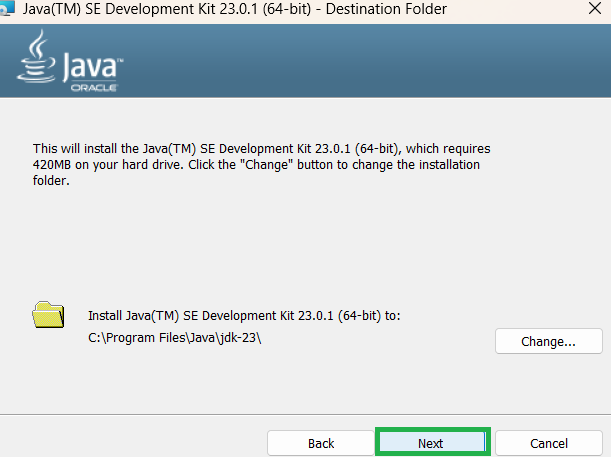Click empty area below the description text
Screen dimensions: 611x457
point(300,240)
